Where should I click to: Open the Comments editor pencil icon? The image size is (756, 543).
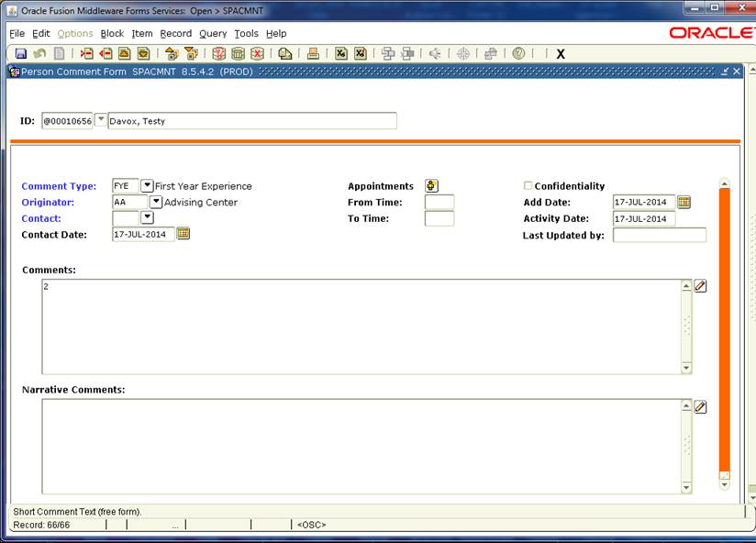(701, 286)
